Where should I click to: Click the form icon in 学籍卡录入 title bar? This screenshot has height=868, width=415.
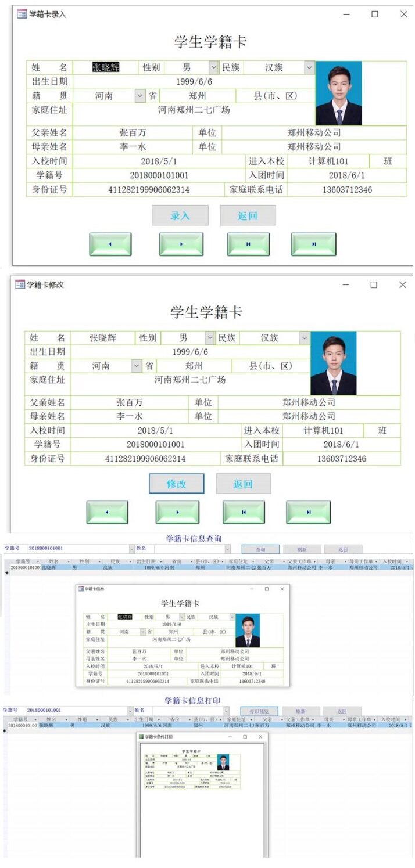click(x=22, y=15)
